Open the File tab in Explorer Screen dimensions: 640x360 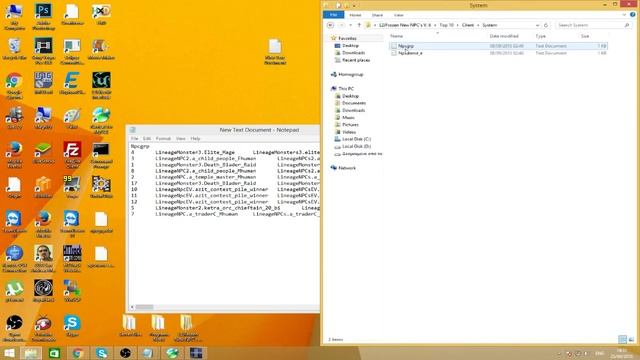[x=333, y=15]
